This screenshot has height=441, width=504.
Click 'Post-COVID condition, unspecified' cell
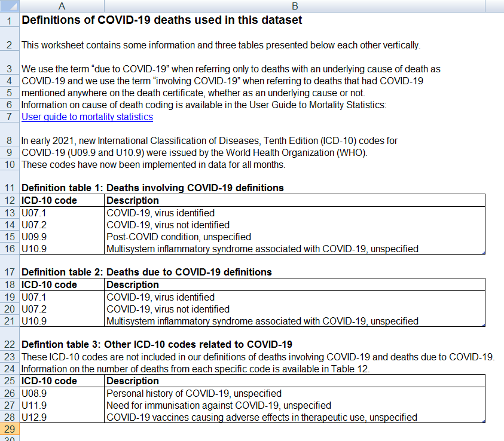[x=295, y=237]
